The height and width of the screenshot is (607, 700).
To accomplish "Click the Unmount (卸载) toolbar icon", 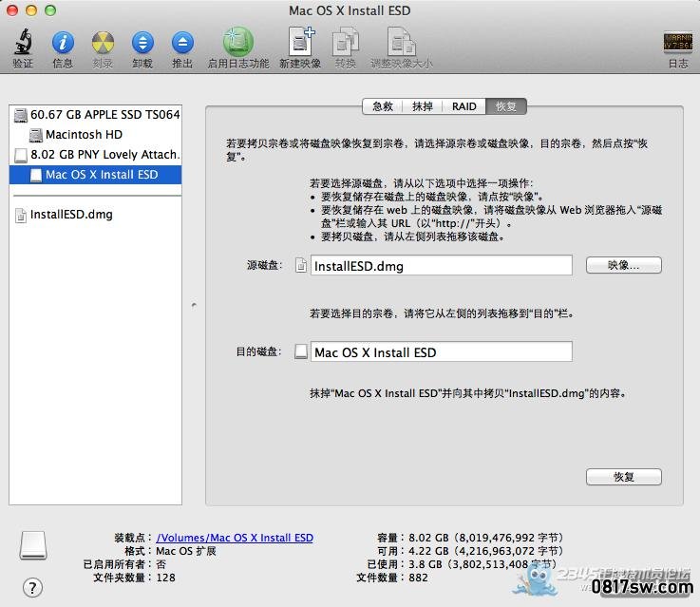I will (142, 43).
